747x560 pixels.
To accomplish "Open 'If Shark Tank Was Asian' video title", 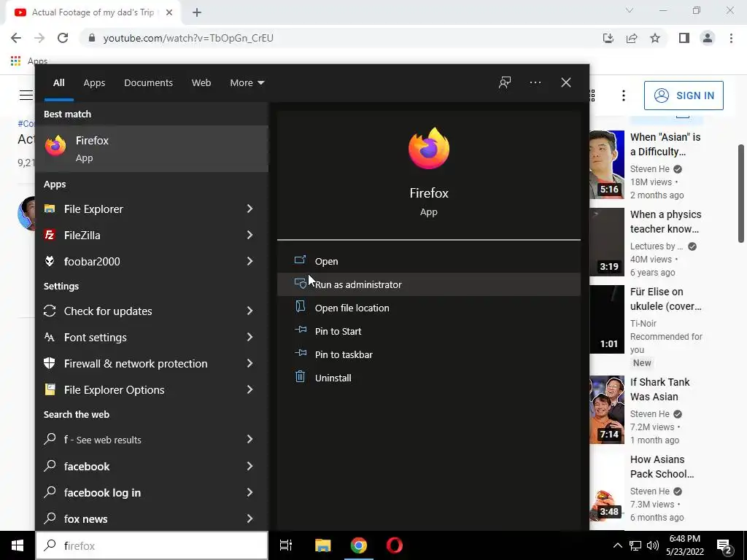I will tap(659, 389).
